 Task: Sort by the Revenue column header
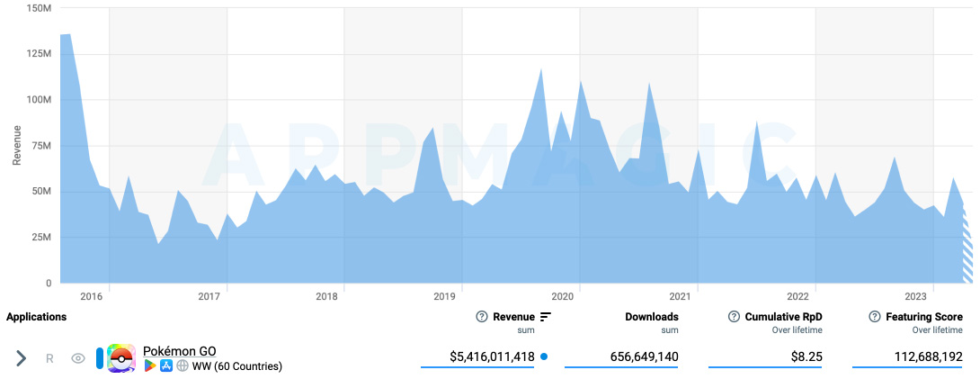(513, 317)
